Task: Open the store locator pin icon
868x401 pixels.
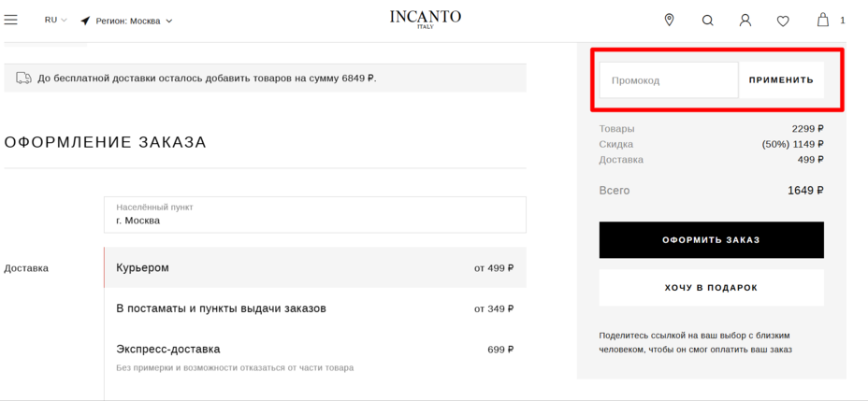Action: point(670,21)
